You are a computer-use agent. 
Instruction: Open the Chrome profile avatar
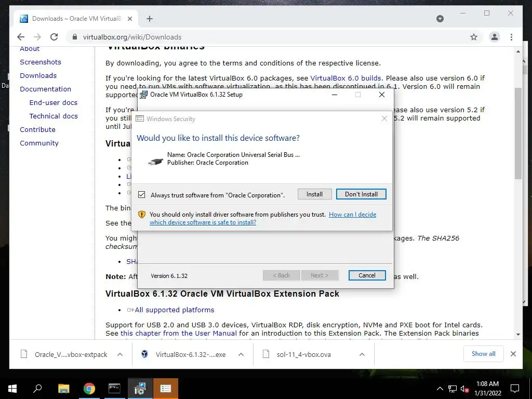tap(495, 37)
